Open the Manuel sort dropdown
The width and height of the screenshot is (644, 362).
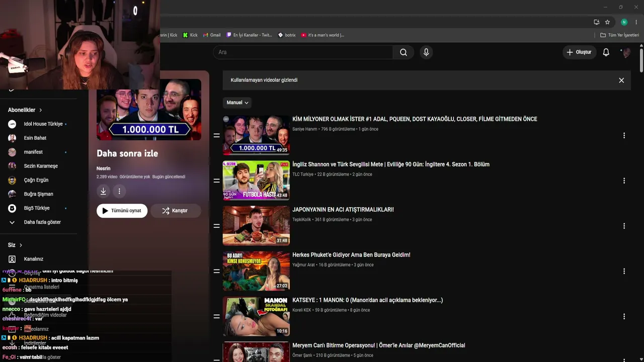click(237, 103)
